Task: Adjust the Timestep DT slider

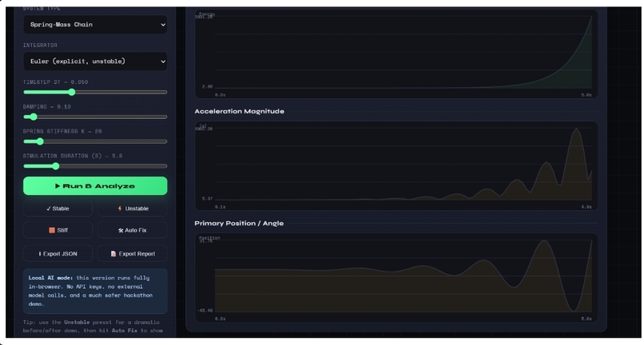Action: click(x=95, y=92)
